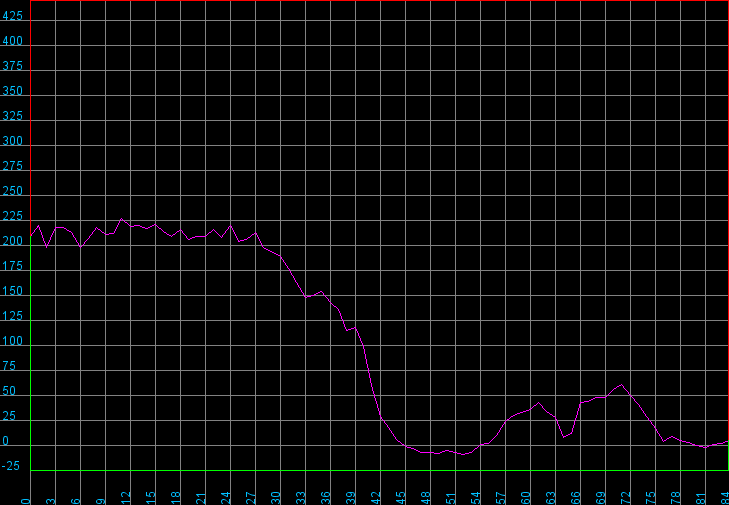Viewport: 729px width, 505px height.
Task: Click the 125 vertical axis label
Action: [x=12, y=317]
